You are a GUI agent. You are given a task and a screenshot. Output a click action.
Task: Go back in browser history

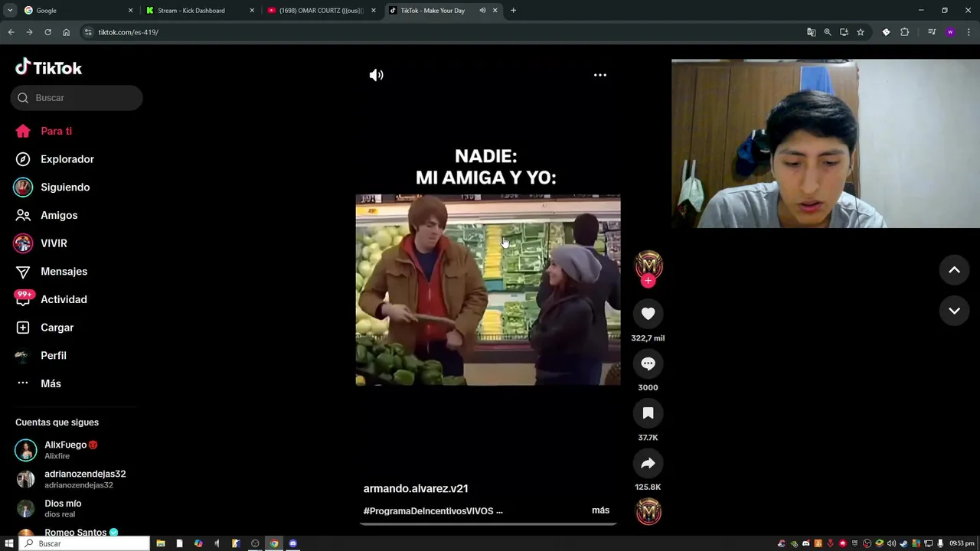[x=11, y=32]
